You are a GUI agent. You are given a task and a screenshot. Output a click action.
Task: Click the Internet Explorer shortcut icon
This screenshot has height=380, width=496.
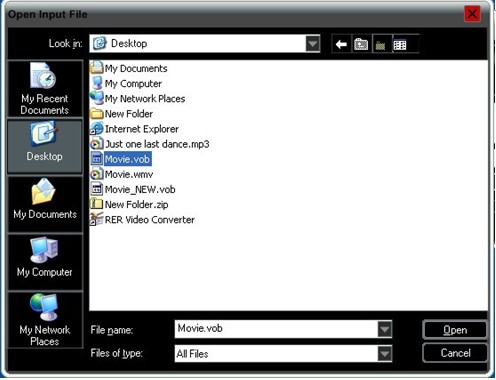click(x=97, y=128)
